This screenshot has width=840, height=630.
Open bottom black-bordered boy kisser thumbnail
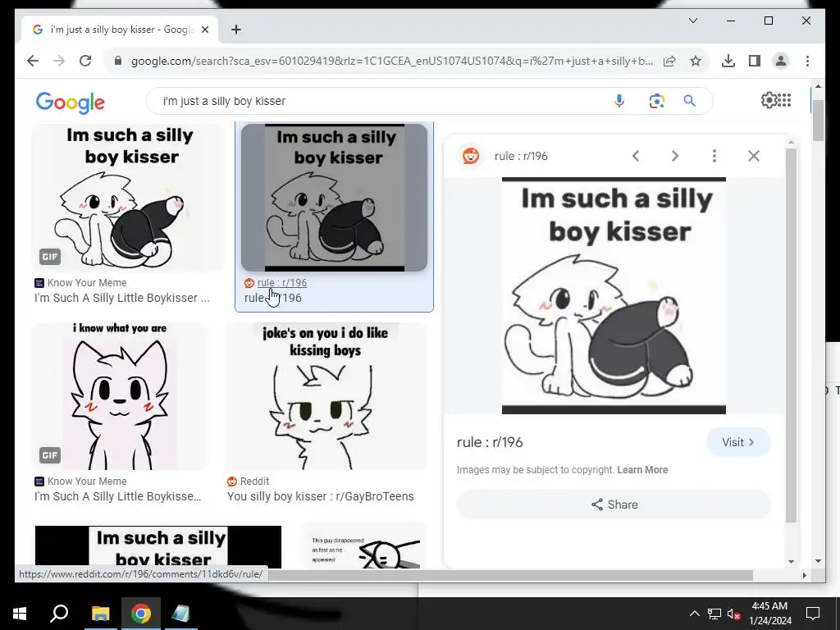(158, 547)
